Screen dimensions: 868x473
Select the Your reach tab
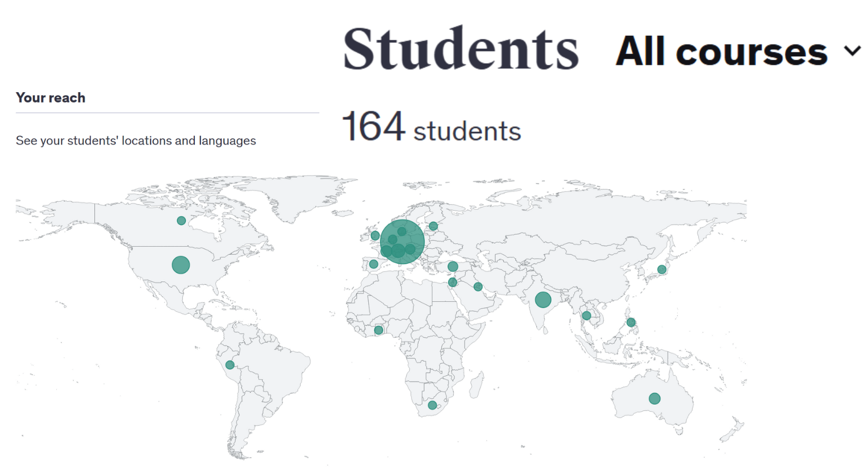[51, 98]
